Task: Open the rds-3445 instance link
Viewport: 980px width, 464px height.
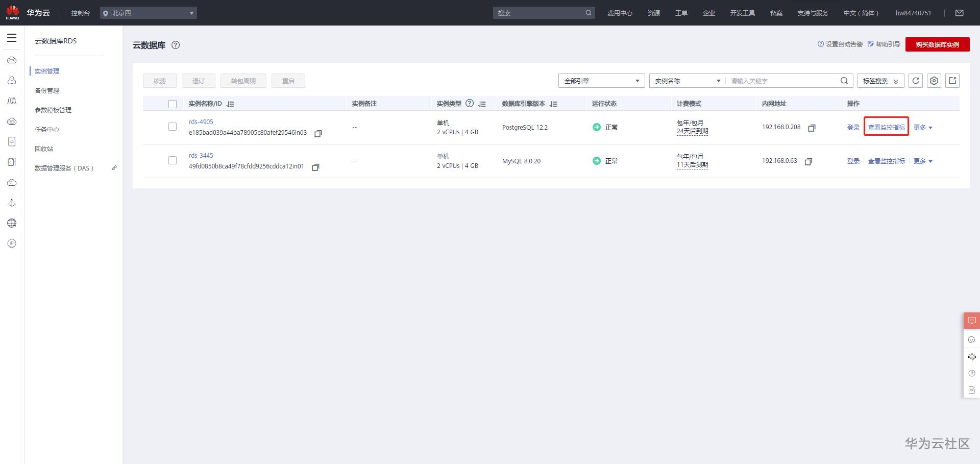Action: click(201, 156)
